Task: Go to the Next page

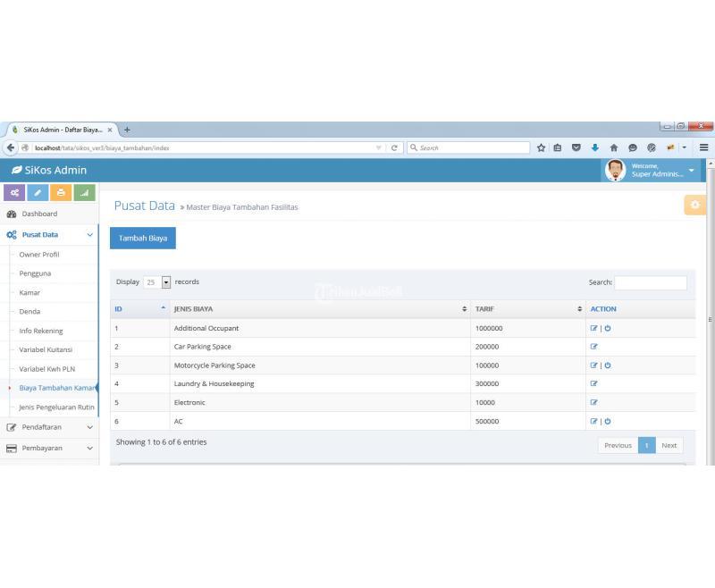Action: (x=669, y=445)
